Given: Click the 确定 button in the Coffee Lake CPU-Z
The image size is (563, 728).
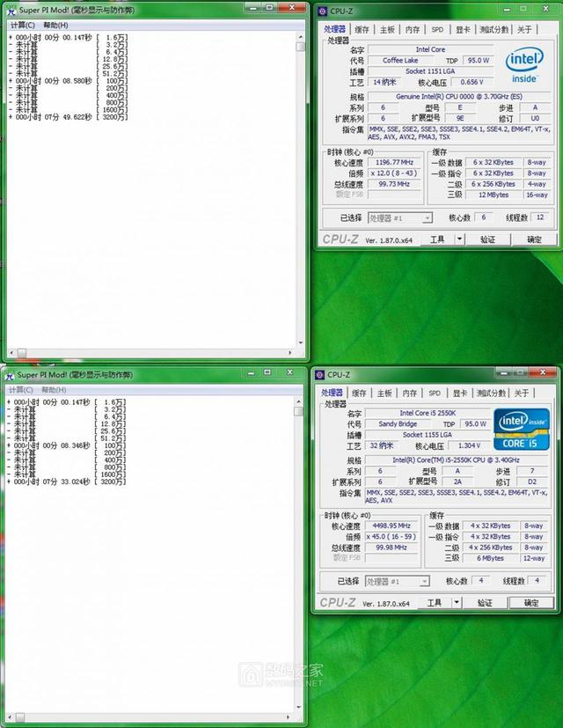Looking at the screenshot, I should click(534, 239).
